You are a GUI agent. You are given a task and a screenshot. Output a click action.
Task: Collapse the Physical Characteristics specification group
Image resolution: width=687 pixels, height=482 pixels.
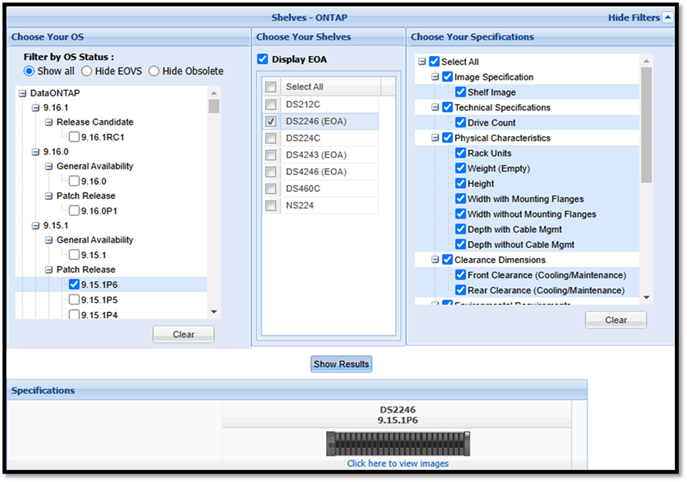tap(435, 138)
